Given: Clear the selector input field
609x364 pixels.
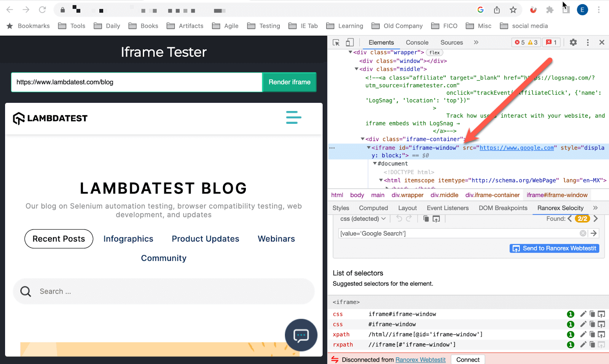Looking at the screenshot, I should (583, 234).
